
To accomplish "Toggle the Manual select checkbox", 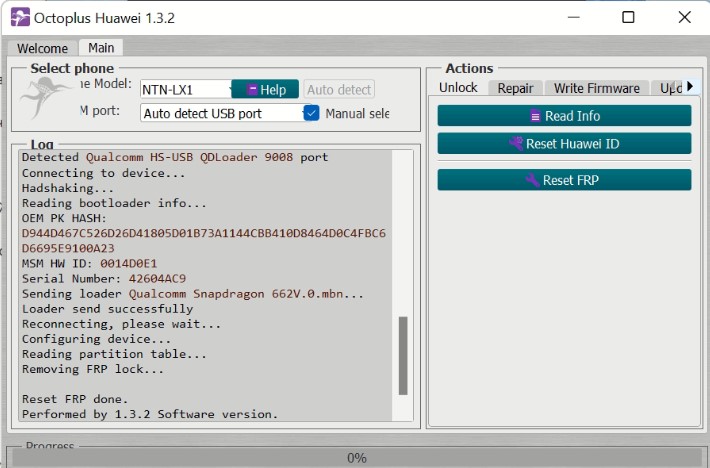I will pyautogui.click(x=311, y=113).
